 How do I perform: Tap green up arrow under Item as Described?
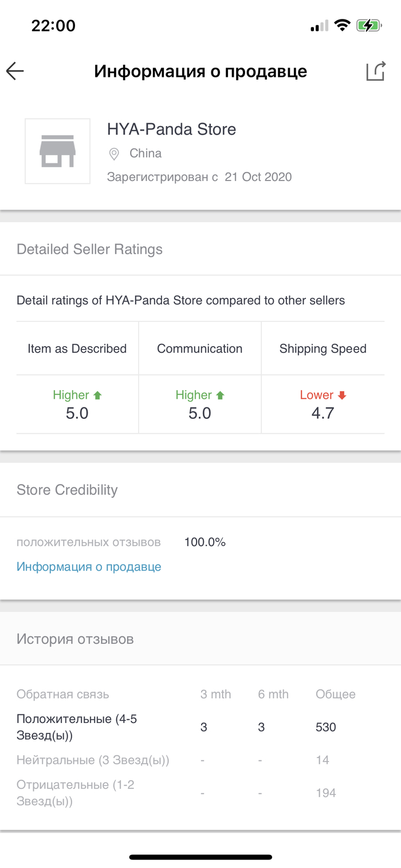[97, 395]
